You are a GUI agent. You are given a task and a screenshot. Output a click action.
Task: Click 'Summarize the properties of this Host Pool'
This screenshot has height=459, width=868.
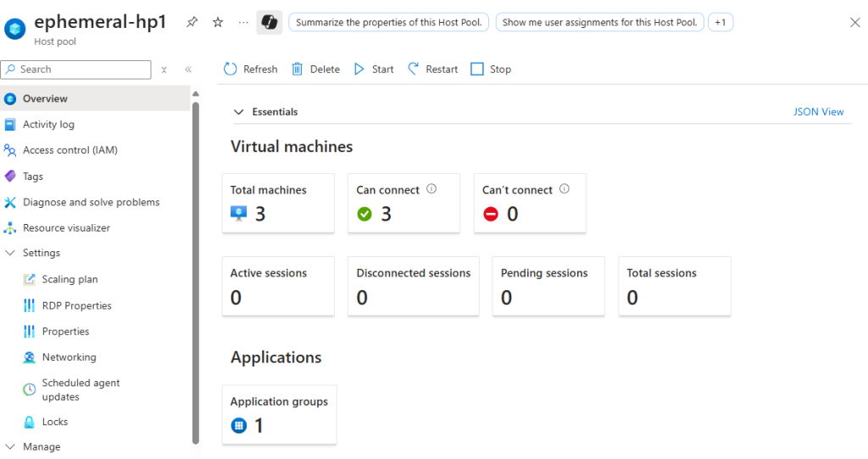click(x=388, y=22)
